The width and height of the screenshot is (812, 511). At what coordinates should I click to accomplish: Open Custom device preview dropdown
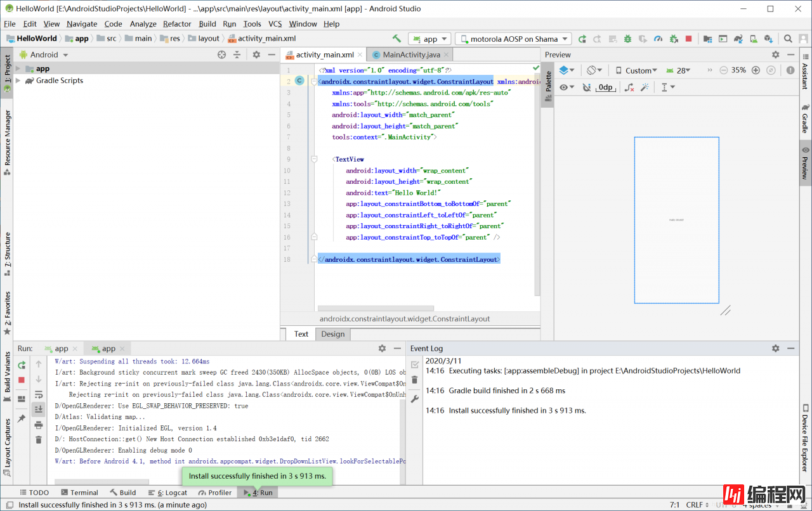pyautogui.click(x=636, y=70)
